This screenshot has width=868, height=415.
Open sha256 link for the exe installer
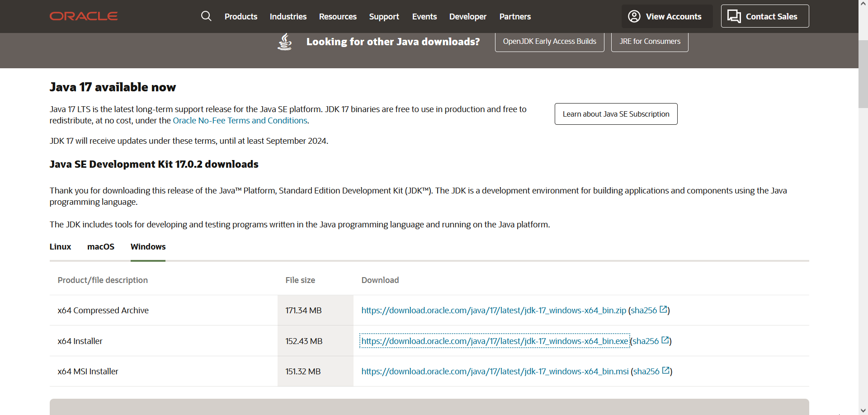pyautogui.click(x=646, y=341)
